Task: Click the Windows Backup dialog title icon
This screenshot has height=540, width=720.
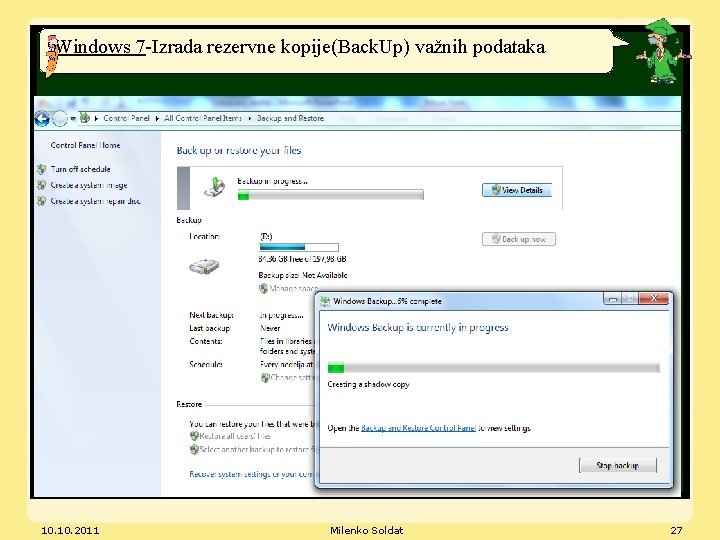Action: (x=325, y=301)
